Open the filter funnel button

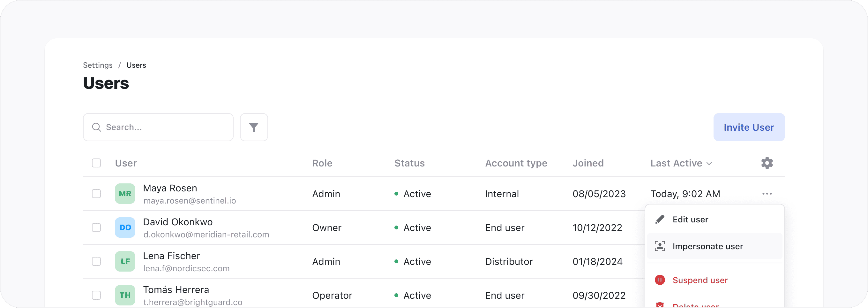[254, 127]
